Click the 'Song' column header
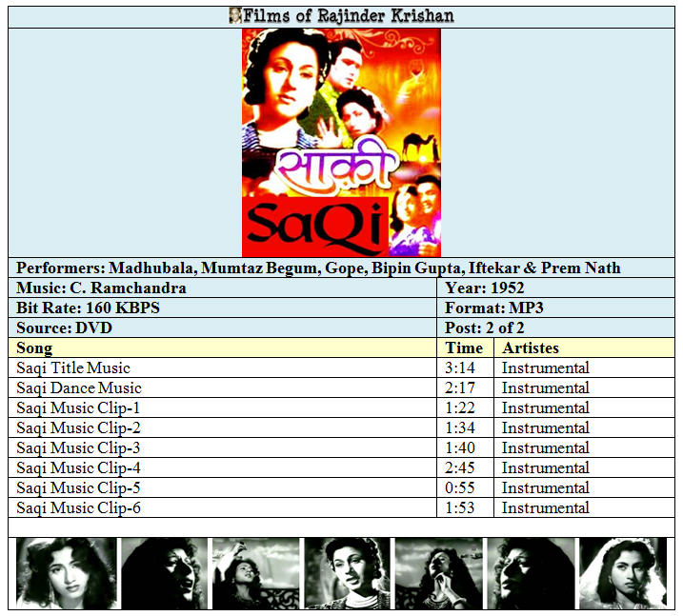 222,348
